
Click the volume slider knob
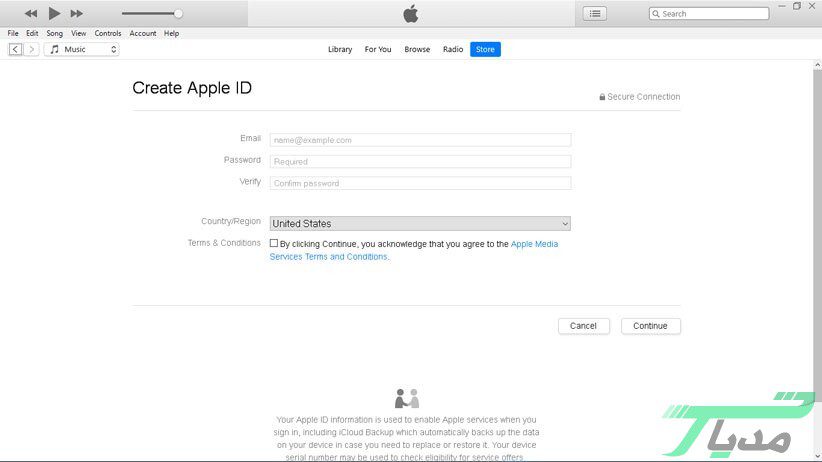point(178,14)
